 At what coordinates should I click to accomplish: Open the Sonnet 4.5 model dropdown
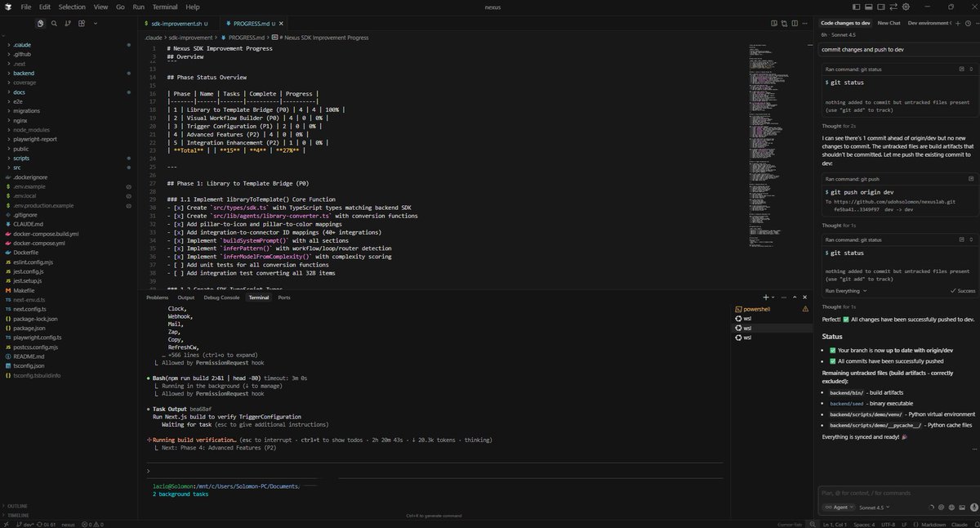[875, 508]
